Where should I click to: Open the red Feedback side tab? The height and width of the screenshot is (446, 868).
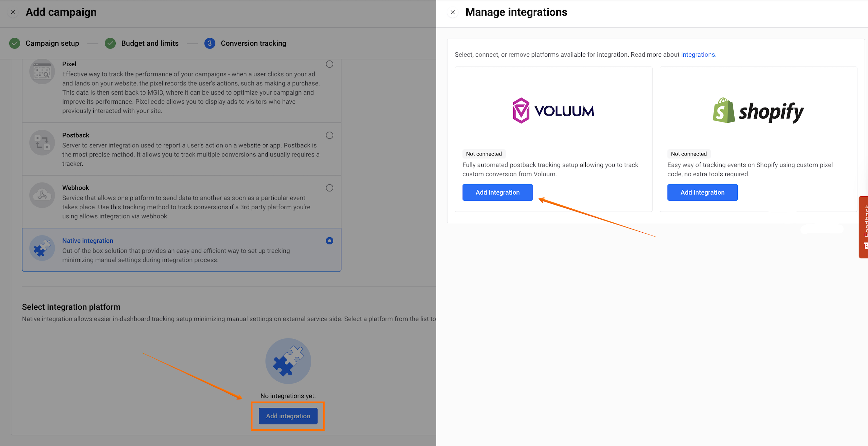click(x=863, y=227)
